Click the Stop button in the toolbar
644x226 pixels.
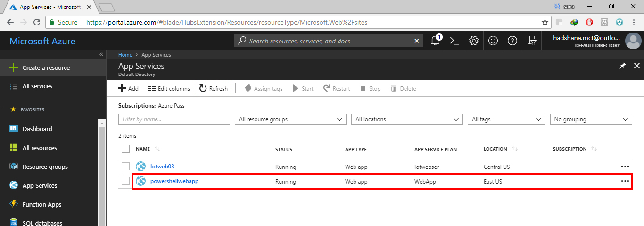click(x=370, y=88)
